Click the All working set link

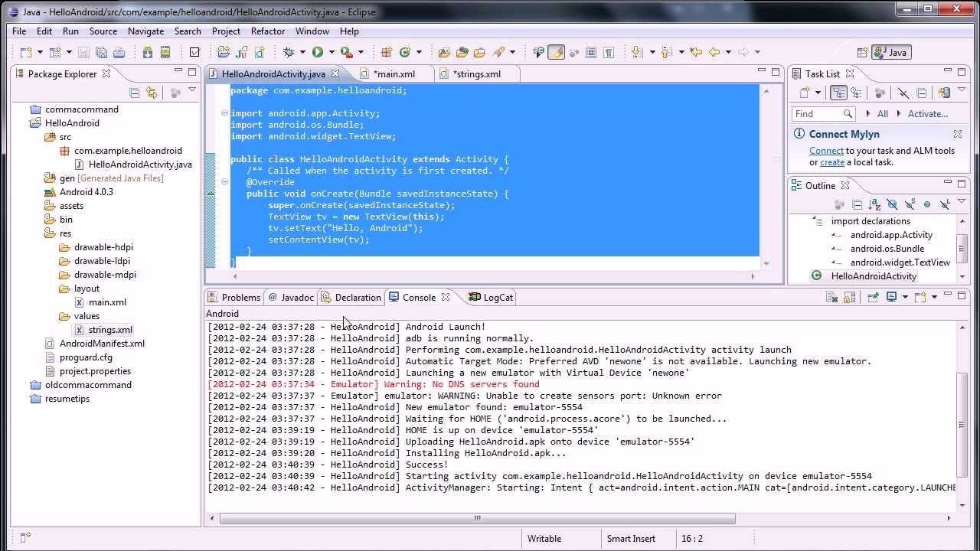point(883,113)
